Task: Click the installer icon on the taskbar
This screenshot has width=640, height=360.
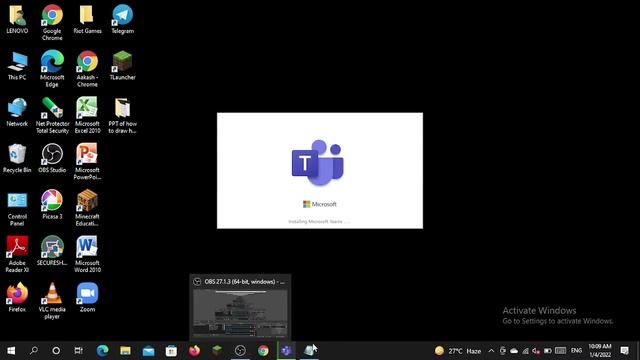Action: coord(309,351)
